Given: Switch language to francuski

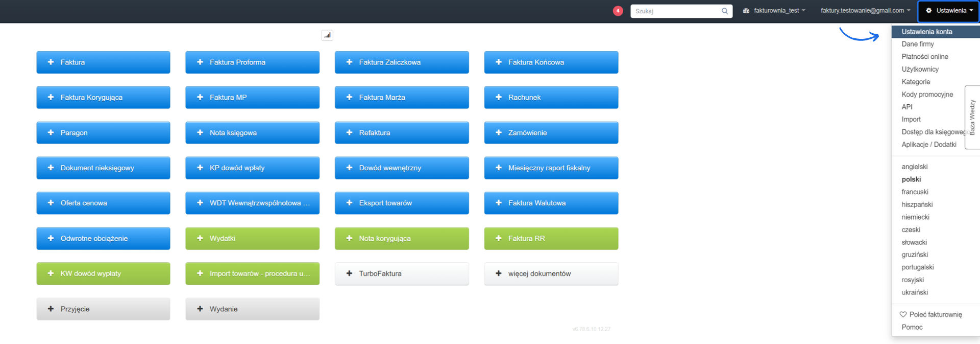Looking at the screenshot, I should [915, 192].
